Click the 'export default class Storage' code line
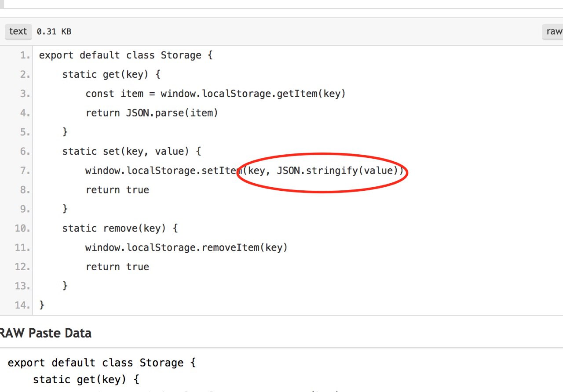563x392 pixels. (126, 56)
